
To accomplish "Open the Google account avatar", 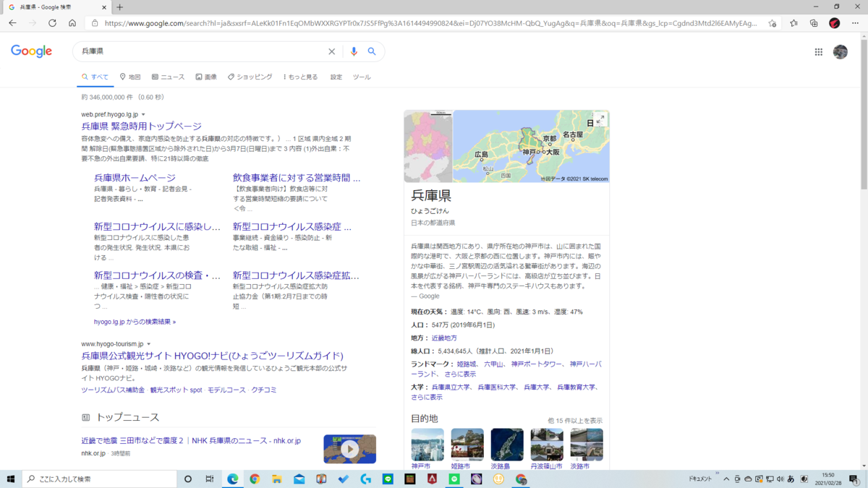I will click(x=841, y=51).
